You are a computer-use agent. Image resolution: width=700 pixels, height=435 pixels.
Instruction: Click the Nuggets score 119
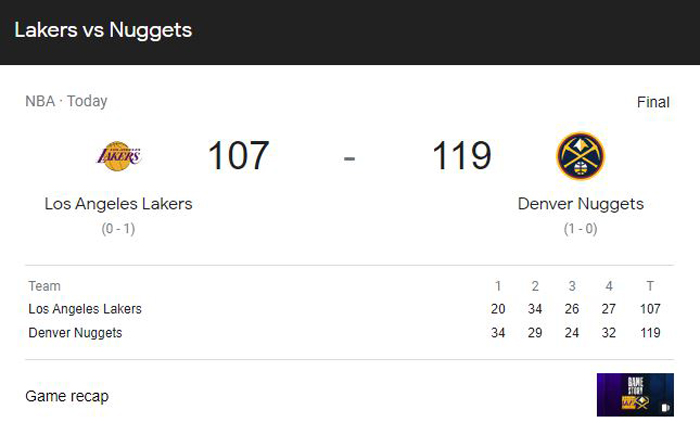tap(462, 155)
